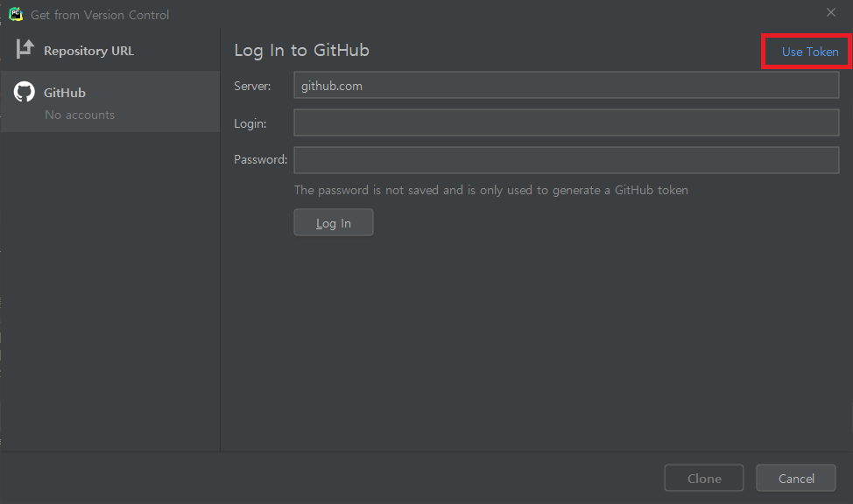This screenshot has height=504, width=853.
Task: Select the Repository URL option
Action: (x=109, y=50)
